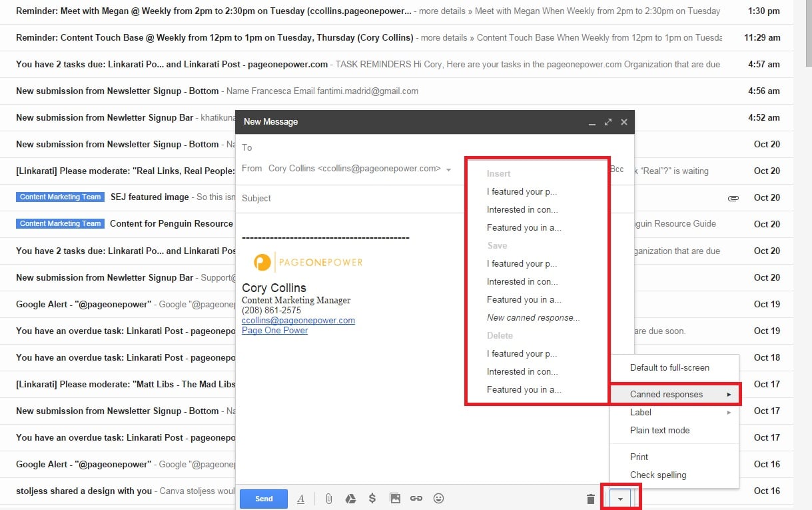Toggle Default to full-screen option
The height and width of the screenshot is (510, 812).
tap(669, 367)
